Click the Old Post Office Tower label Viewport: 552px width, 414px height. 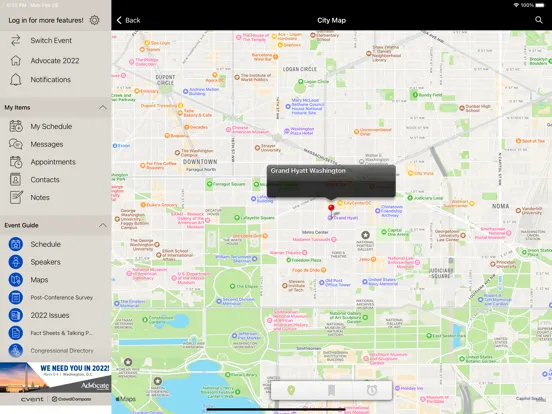338,283
